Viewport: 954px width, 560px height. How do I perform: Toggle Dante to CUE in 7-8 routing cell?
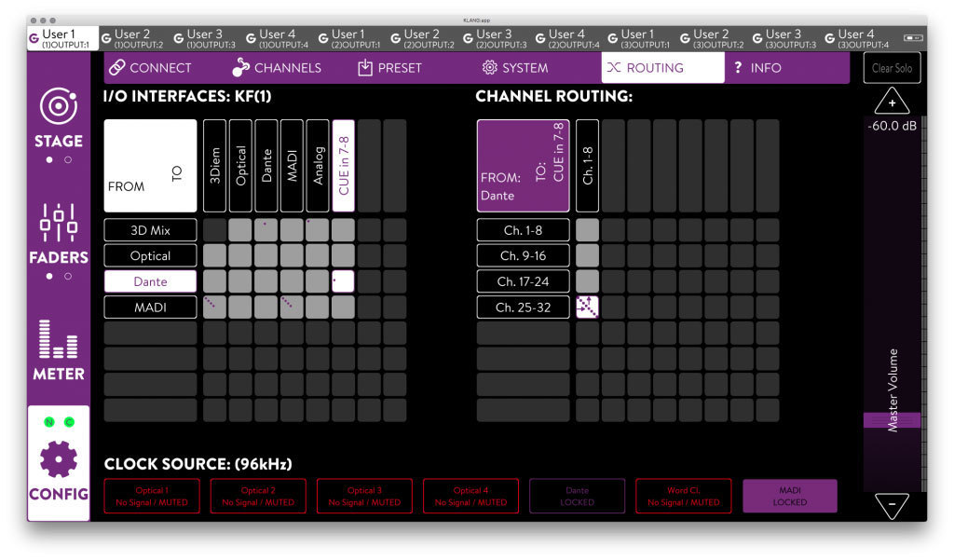(343, 281)
